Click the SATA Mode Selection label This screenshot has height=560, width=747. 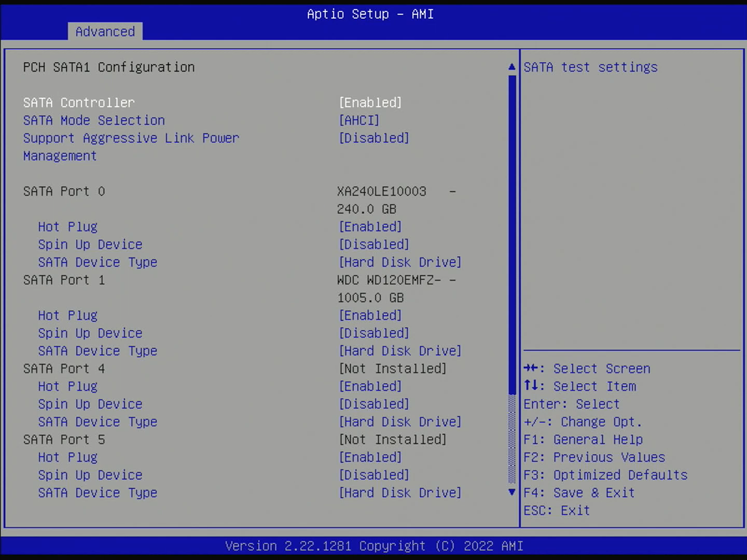click(94, 120)
